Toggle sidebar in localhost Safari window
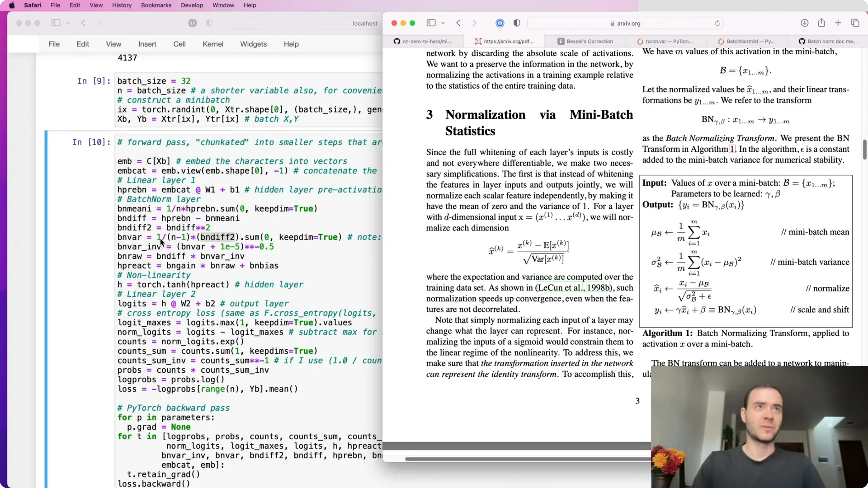This screenshot has height=488, width=868. (56, 23)
